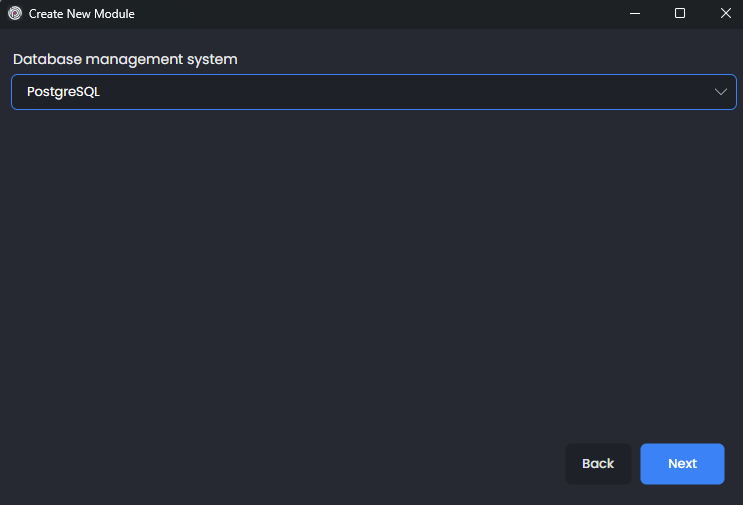
Task: Click the Database management system label
Action: click(x=125, y=59)
